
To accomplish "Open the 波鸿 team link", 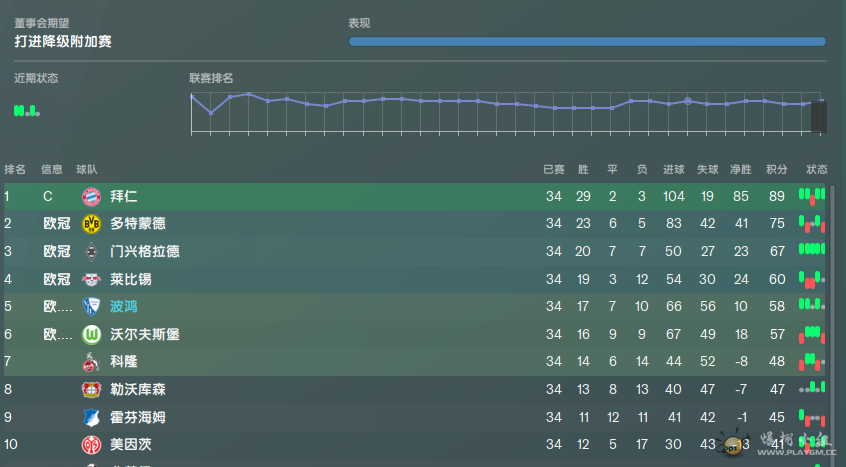I will [x=124, y=307].
